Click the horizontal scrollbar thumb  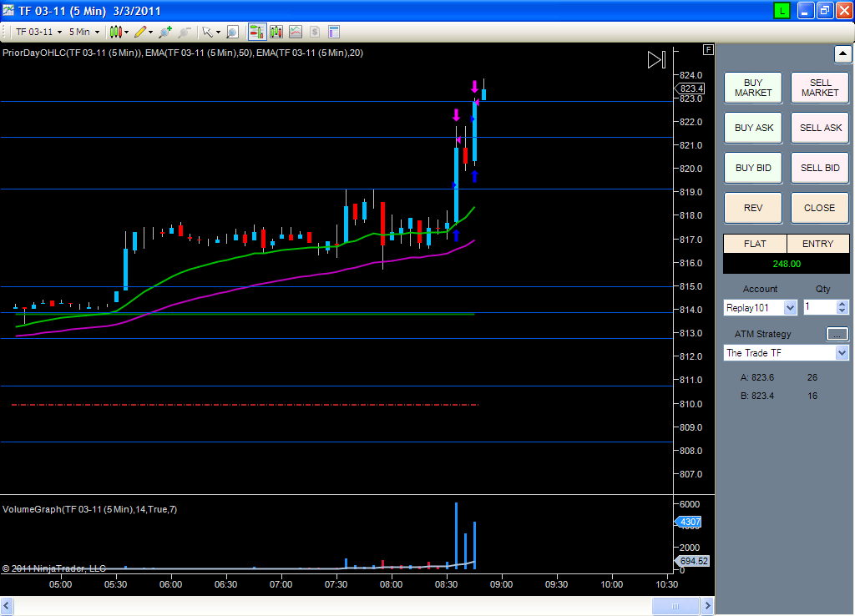click(x=675, y=606)
